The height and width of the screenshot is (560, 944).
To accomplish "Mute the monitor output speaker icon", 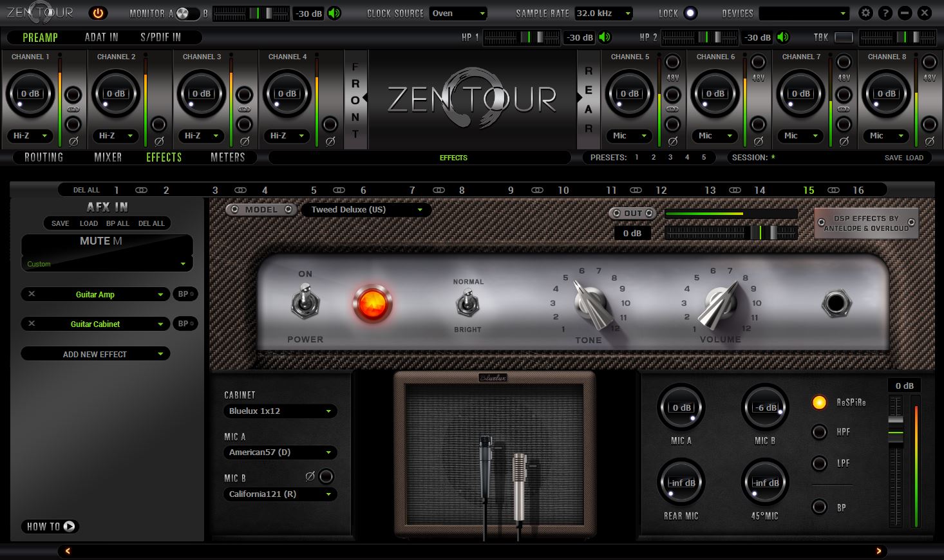I will pos(334,13).
